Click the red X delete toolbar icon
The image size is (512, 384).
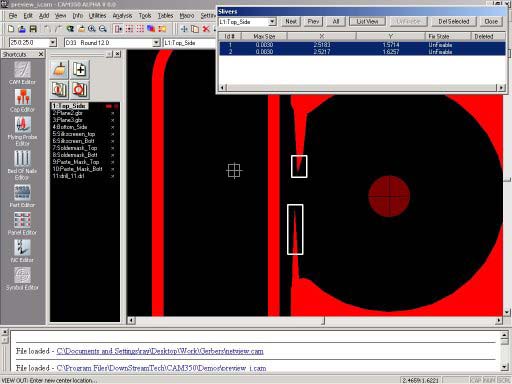click(x=206, y=29)
